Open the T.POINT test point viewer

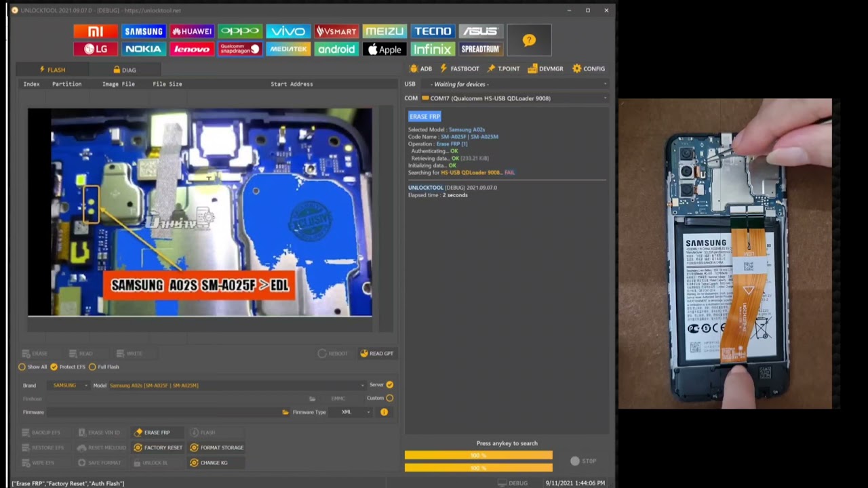[503, 68]
